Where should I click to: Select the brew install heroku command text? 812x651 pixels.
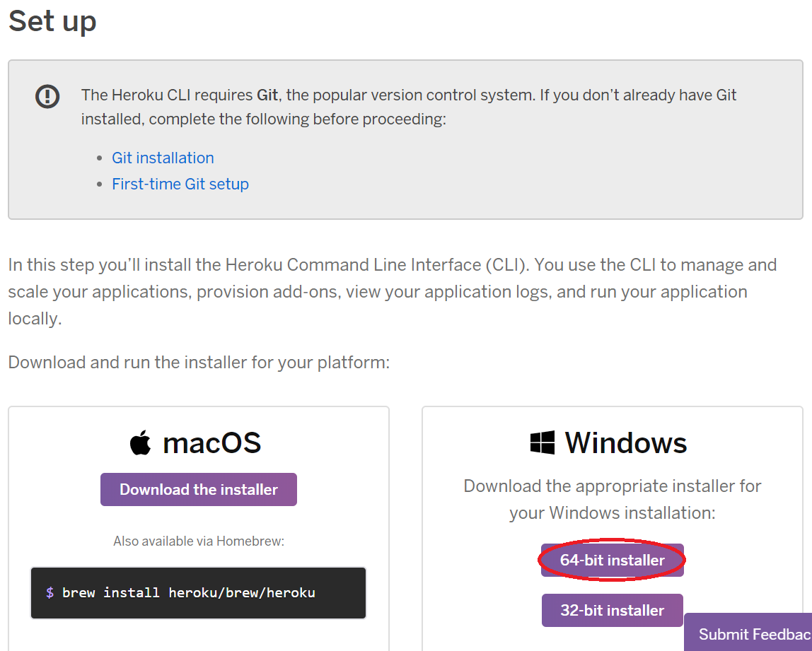point(189,592)
